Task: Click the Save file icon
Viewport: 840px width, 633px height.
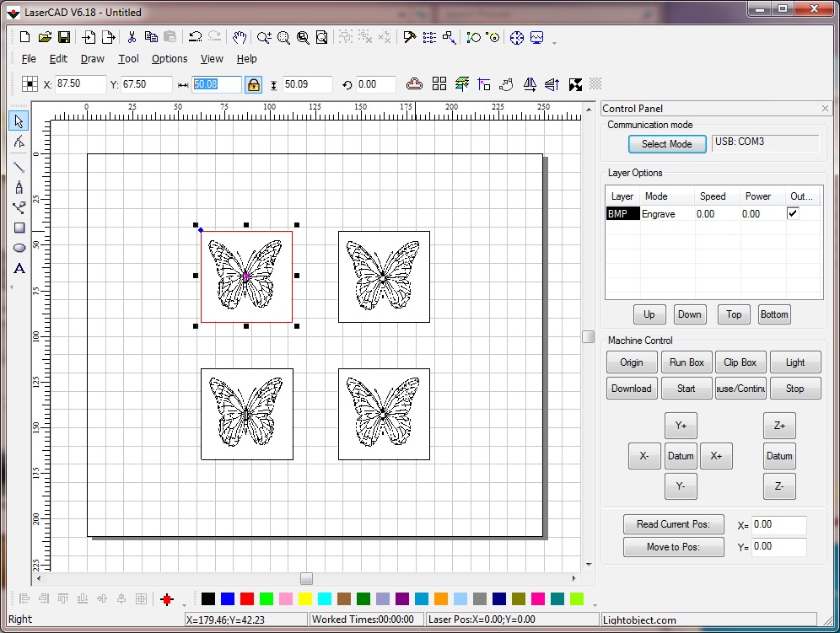Action: [64, 37]
